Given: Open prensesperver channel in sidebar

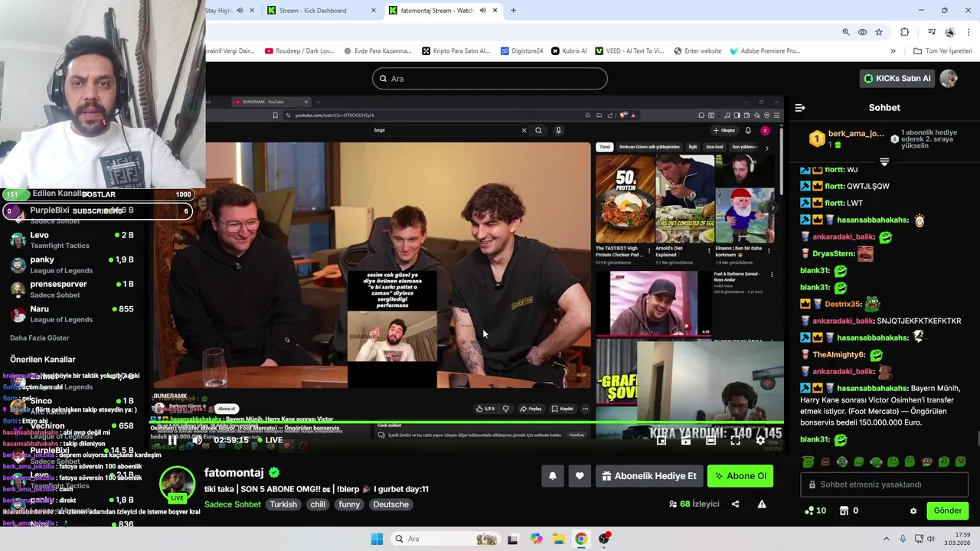Looking at the screenshot, I should coord(73,289).
